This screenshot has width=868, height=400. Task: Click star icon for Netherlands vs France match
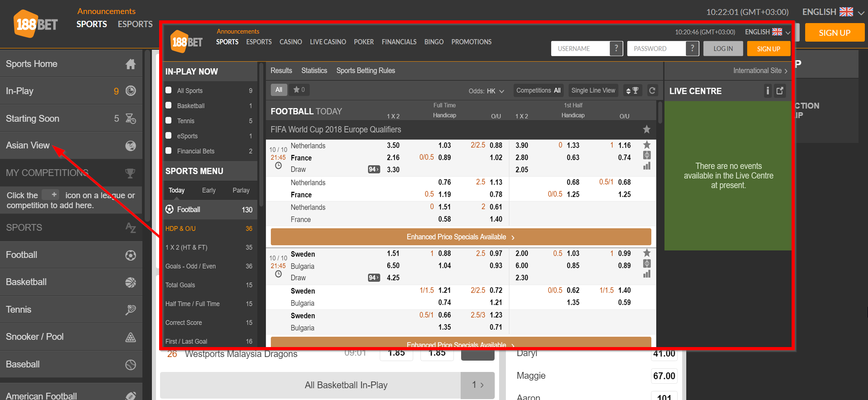(x=647, y=145)
